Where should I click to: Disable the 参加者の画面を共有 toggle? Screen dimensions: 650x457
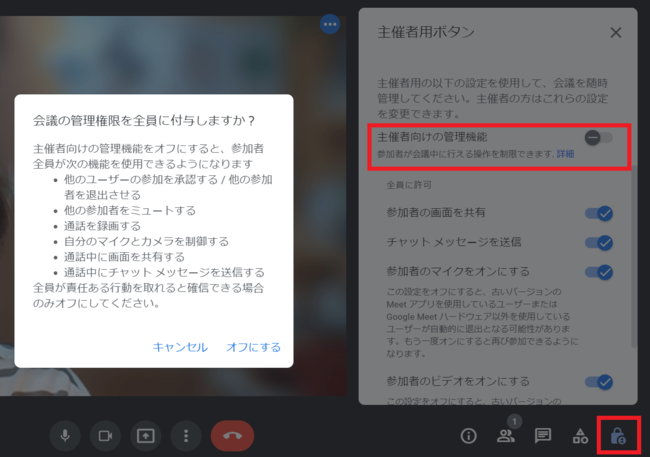point(599,213)
